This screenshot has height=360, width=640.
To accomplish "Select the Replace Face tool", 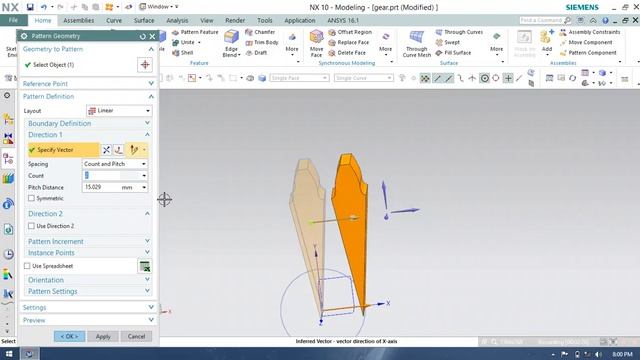I will [349, 42].
